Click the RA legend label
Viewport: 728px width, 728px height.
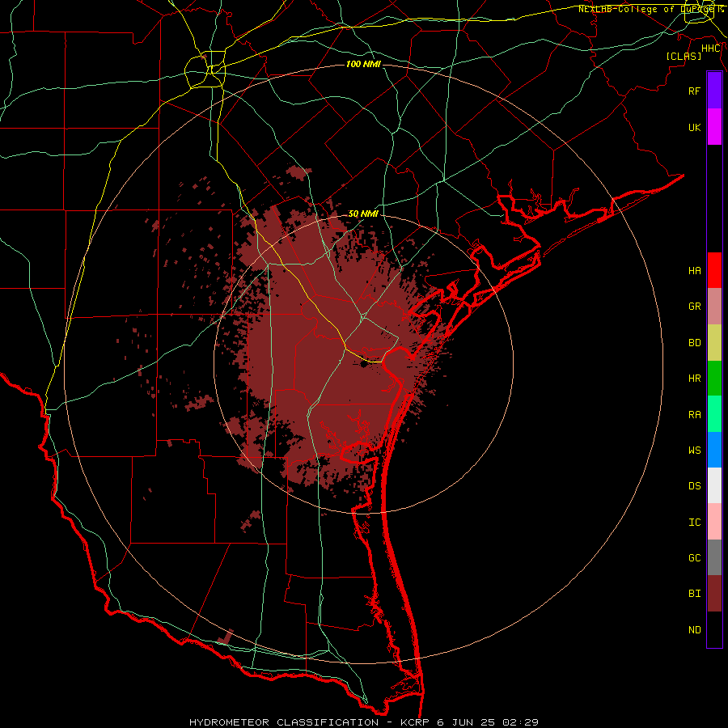click(694, 414)
